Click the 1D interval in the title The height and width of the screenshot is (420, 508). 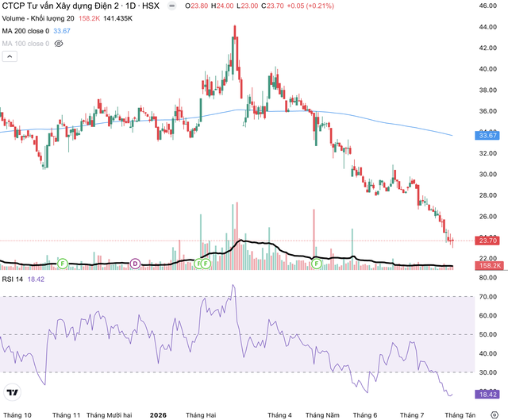[130, 6]
